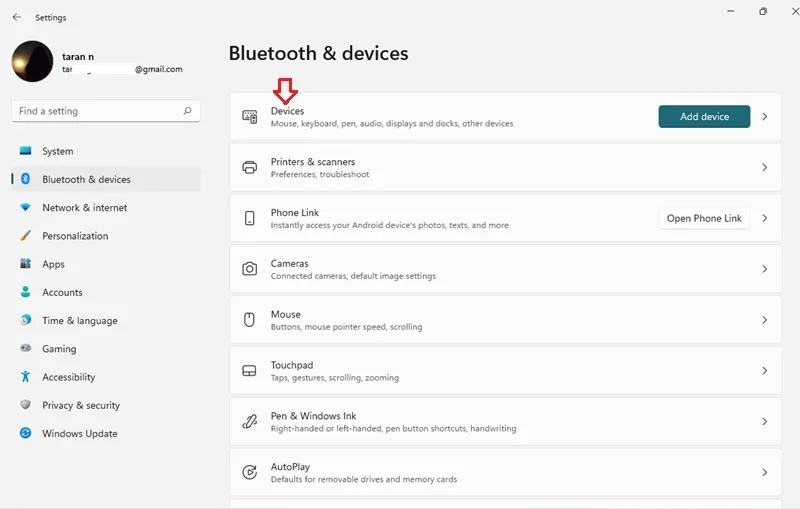Click the search magnifier icon
The image size is (800, 509).
coord(187,111)
